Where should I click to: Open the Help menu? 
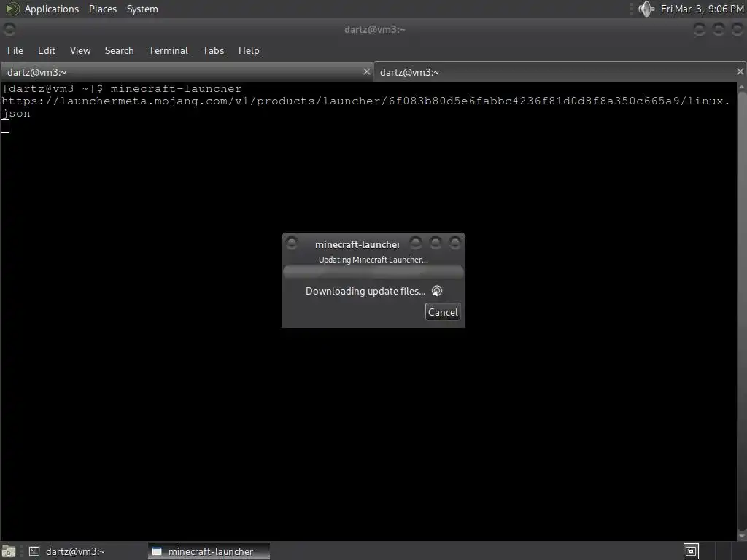(x=249, y=50)
